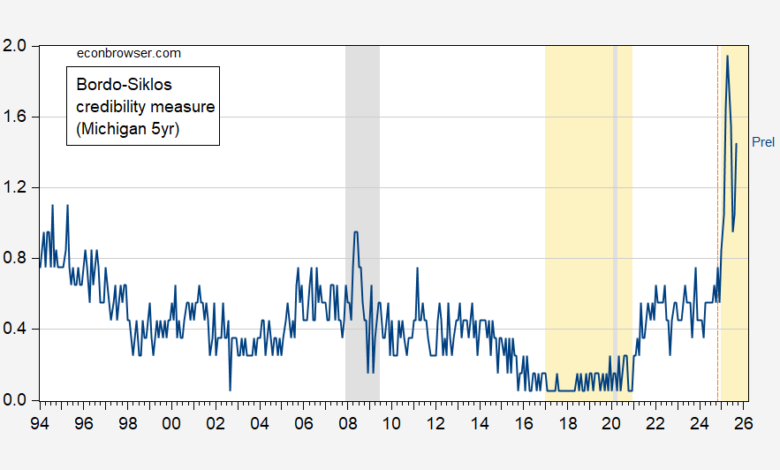Click the 1.6 y-axis label
The height and width of the screenshot is (470, 780).
coord(19,117)
